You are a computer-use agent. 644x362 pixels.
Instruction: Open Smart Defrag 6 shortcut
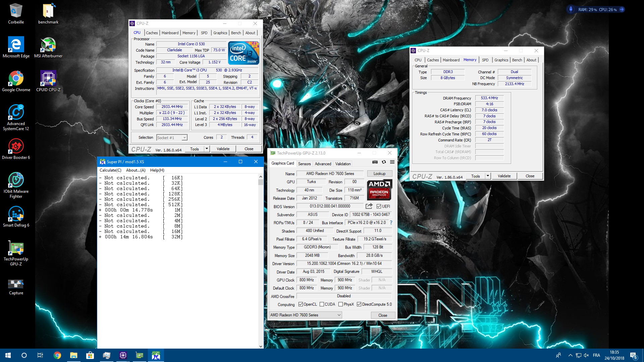(x=16, y=217)
